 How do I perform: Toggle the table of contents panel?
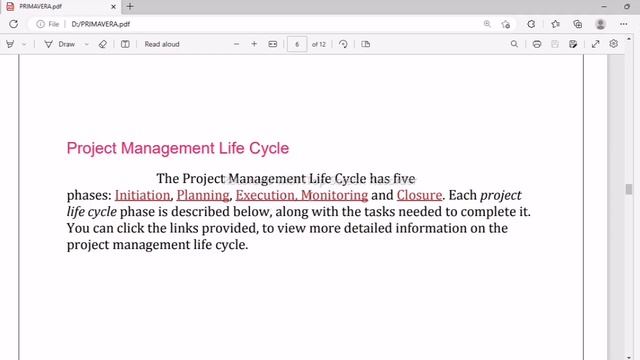coord(125,44)
